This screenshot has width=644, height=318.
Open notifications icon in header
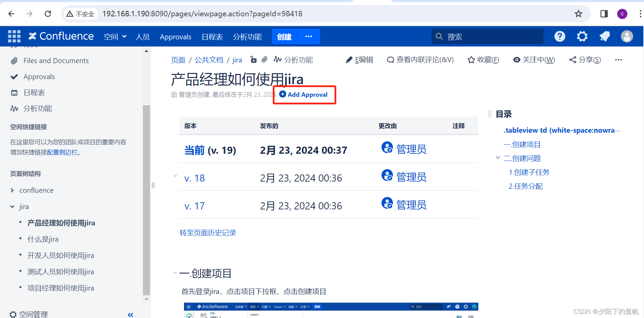click(x=605, y=36)
